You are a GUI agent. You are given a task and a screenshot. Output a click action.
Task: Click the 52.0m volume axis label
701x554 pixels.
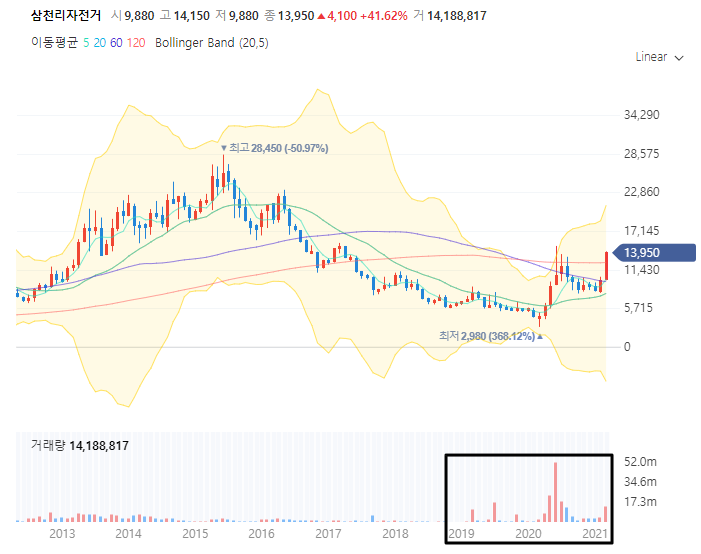pos(640,462)
